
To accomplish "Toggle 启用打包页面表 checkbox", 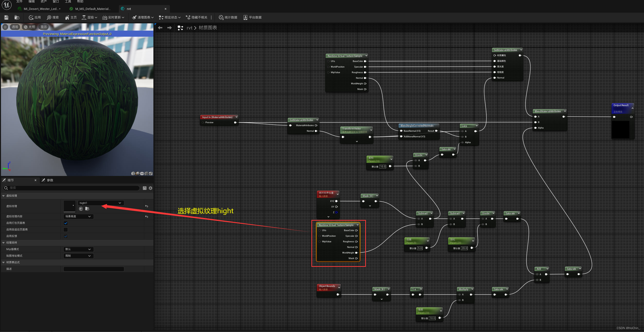I will (x=66, y=223).
